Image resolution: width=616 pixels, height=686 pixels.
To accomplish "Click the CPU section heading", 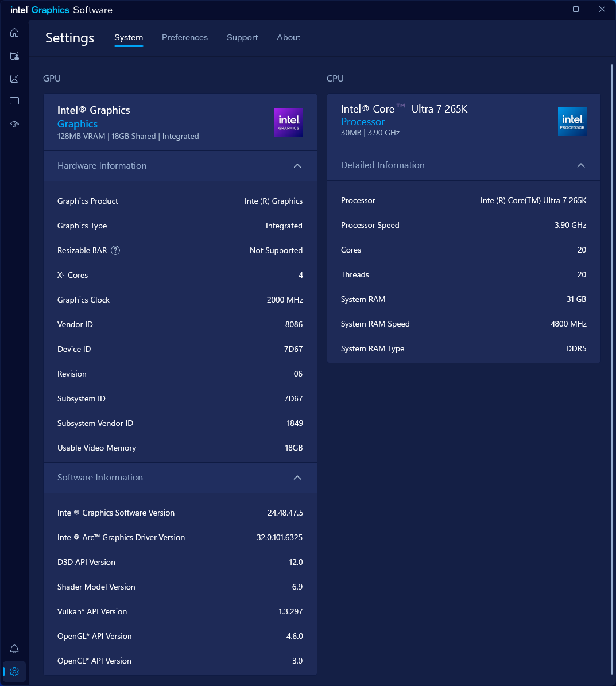I will [335, 79].
